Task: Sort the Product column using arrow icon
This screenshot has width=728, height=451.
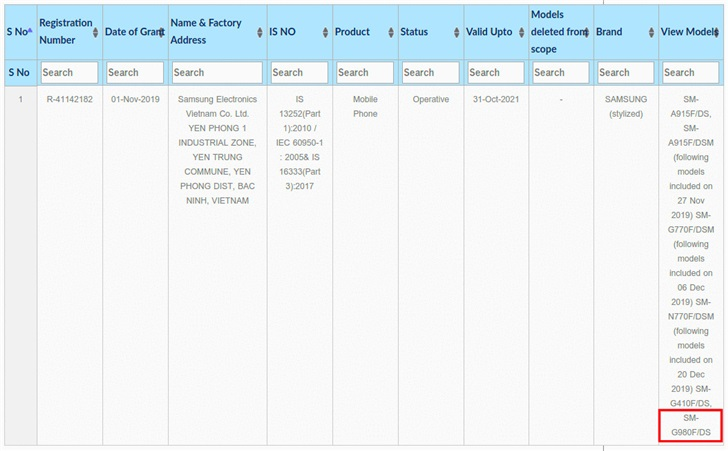Action: (x=391, y=32)
